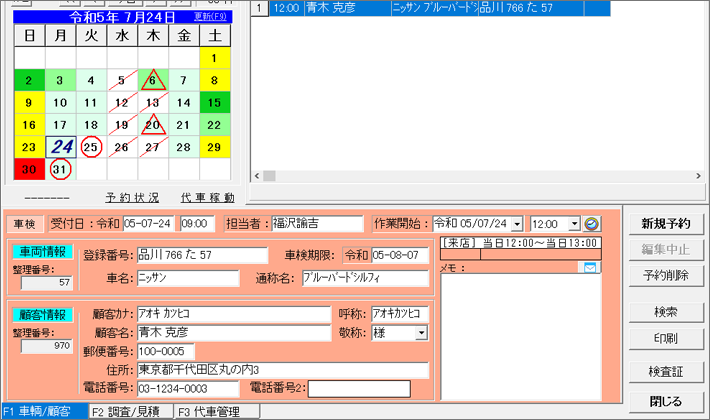710x420 pixels.
Task: Select the circled date 25 in the calendar
Action: (x=91, y=147)
